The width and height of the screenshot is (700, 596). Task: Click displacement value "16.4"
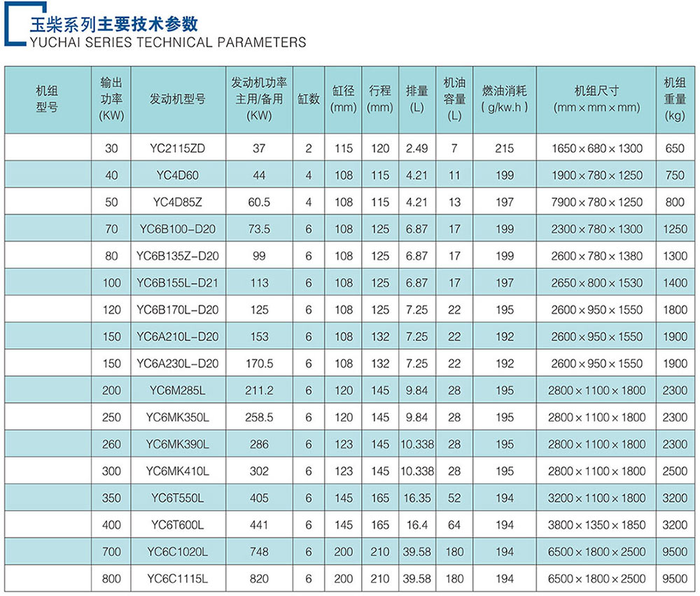coord(417,525)
